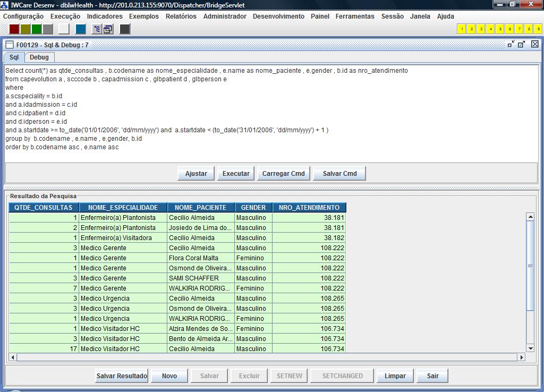
Task: Click inside the SQL query text area
Action: [x=271, y=113]
